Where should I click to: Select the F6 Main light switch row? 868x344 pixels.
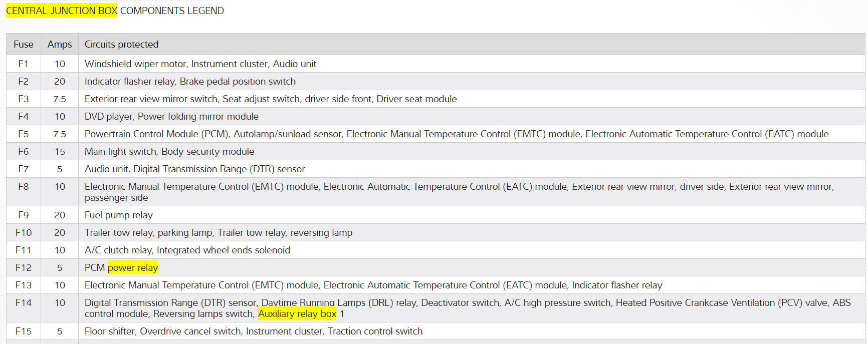pos(169,151)
